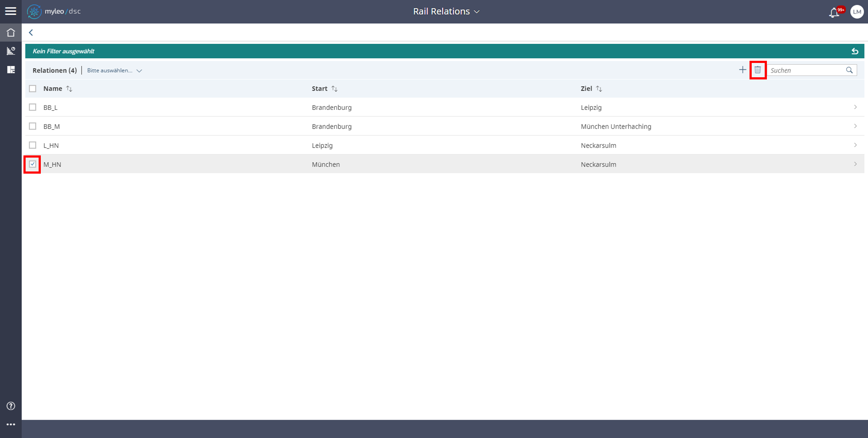Viewport: 868px width, 438px height.
Task: Open the notifications bell
Action: 834,13
